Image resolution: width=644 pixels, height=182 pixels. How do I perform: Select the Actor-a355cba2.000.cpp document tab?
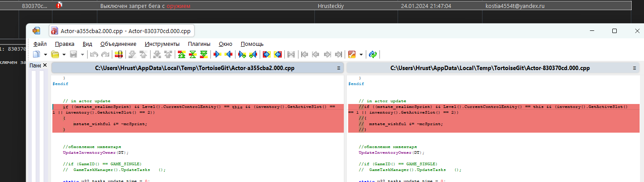(121, 31)
